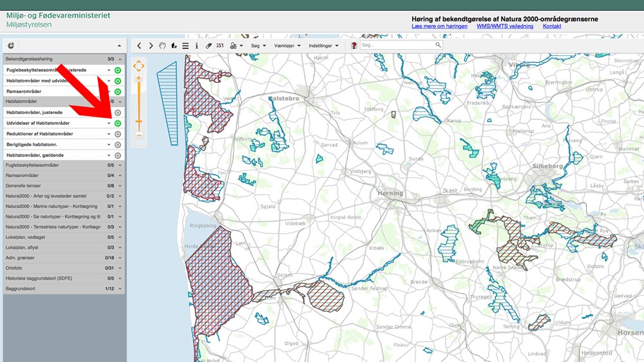Turn on Reduktioner af Habitatområder layer

point(118,134)
